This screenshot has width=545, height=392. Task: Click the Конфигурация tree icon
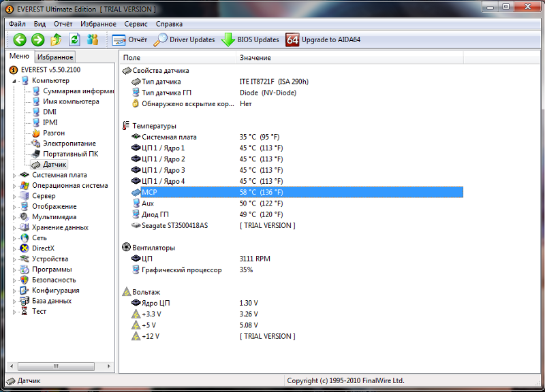click(25, 290)
